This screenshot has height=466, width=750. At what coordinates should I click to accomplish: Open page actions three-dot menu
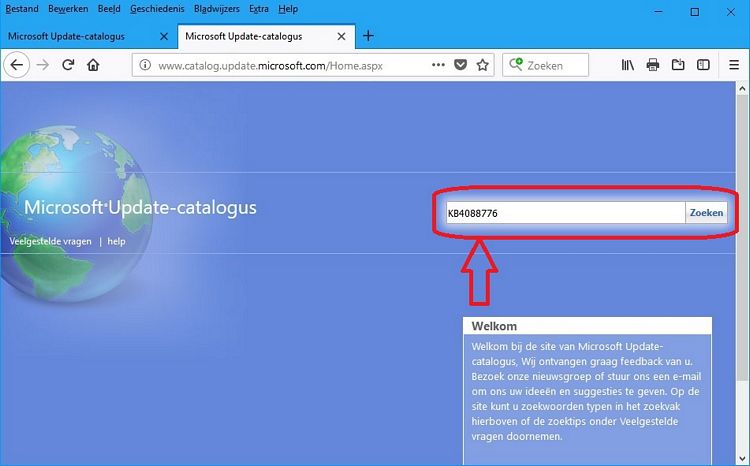(438, 65)
